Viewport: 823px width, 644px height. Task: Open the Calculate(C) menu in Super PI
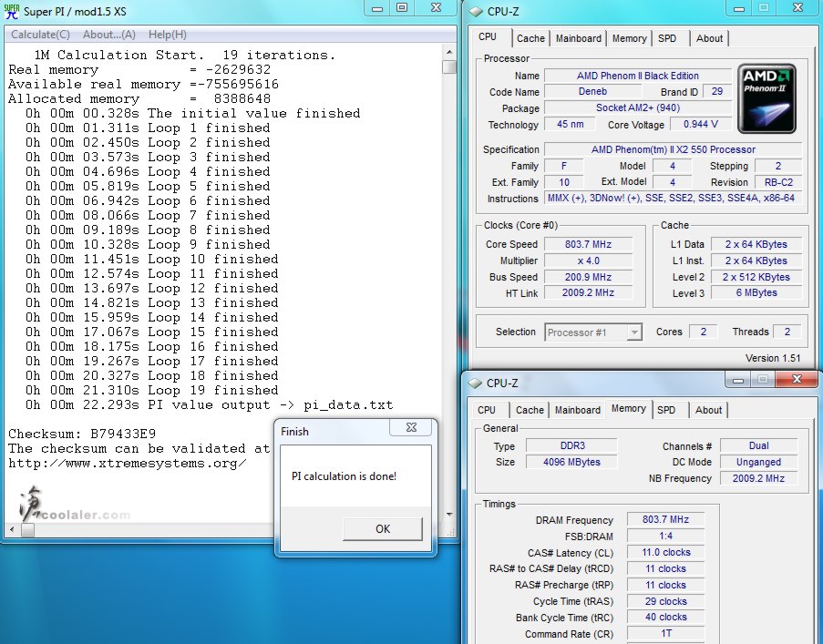pyautogui.click(x=40, y=35)
